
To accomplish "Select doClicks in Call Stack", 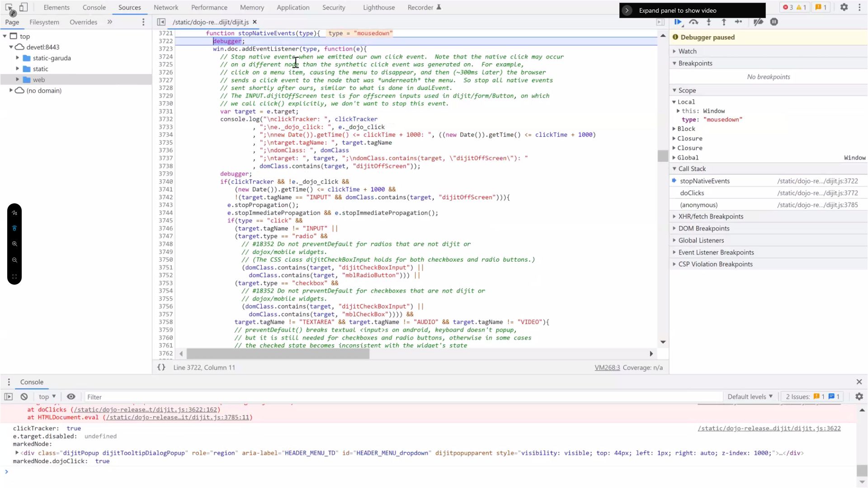I will tap(692, 193).
